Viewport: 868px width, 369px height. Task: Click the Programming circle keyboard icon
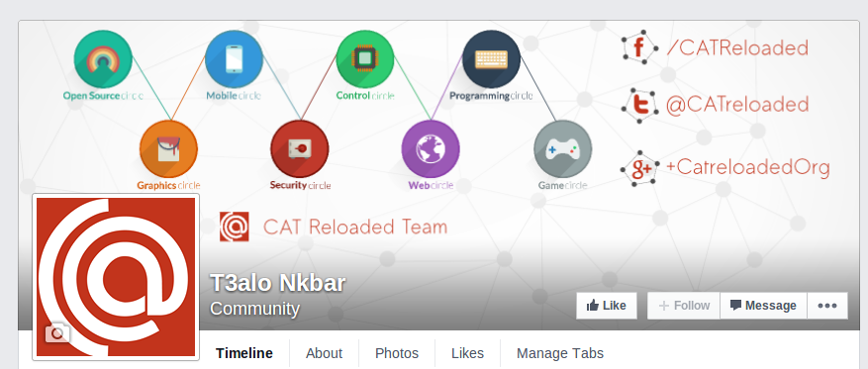click(x=491, y=59)
